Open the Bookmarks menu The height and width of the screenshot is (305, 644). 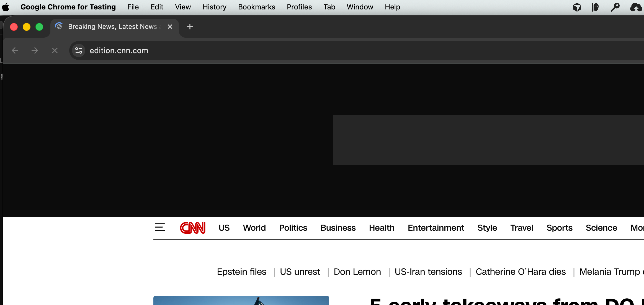click(256, 7)
